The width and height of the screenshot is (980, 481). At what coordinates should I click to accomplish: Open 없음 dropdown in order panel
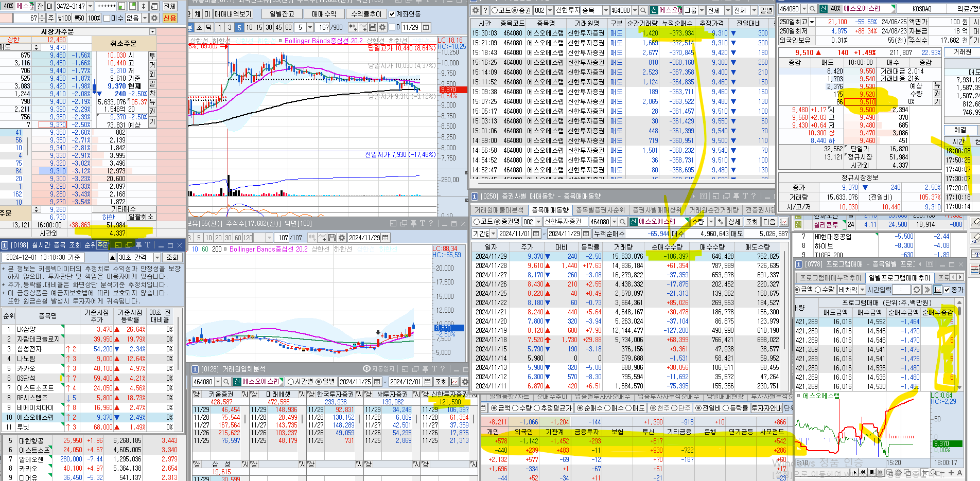145,18
